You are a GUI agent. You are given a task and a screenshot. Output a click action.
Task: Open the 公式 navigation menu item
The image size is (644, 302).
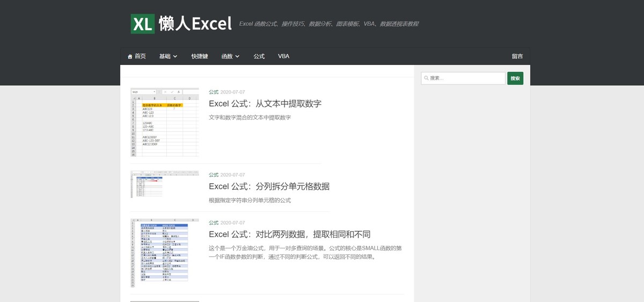point(259,56)
